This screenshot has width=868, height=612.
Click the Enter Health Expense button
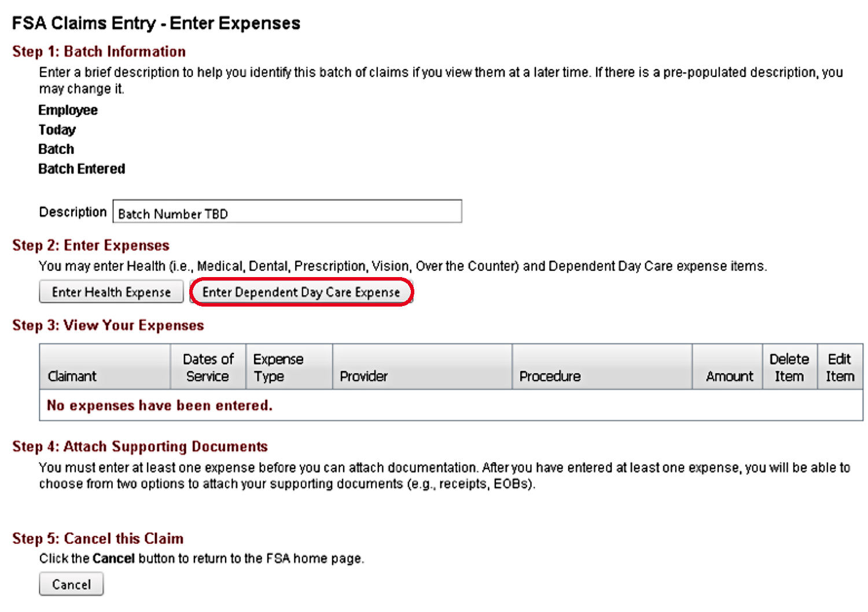111,292
